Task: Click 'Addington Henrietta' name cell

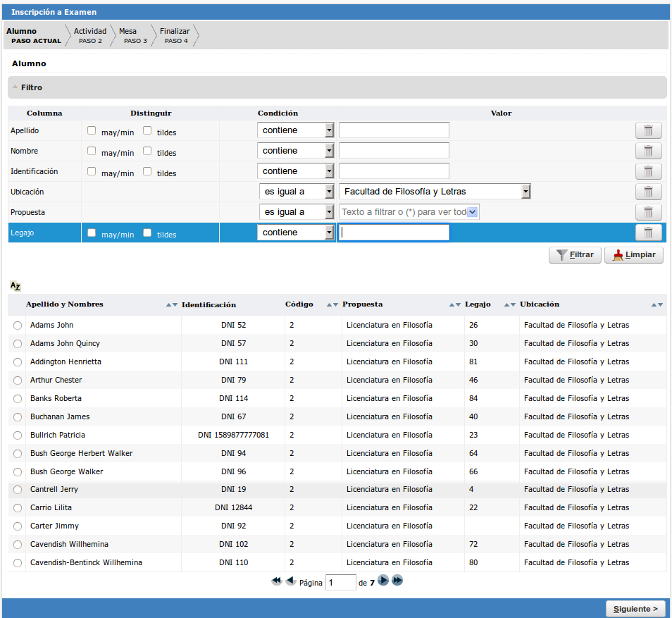Action: (66, 362)
